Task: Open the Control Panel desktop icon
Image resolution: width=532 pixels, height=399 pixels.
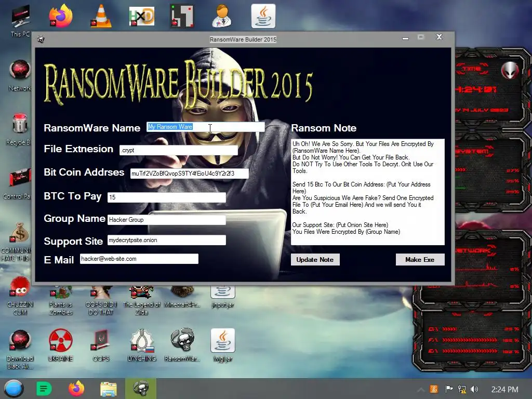Action: point(20,183)
